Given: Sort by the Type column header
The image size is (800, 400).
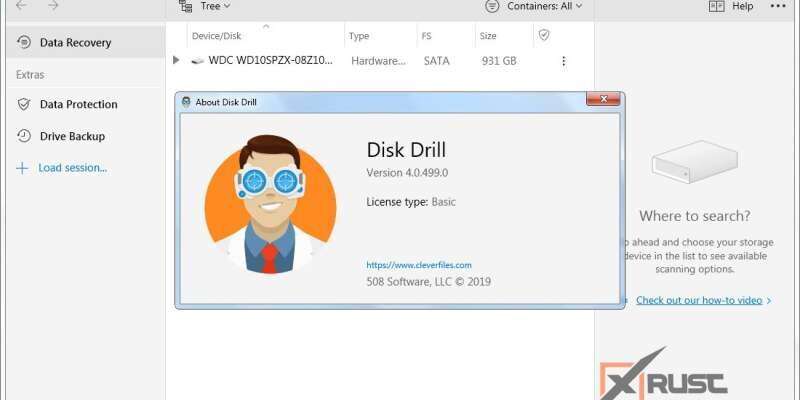Looking at the screenshot, I should [359, 36].
